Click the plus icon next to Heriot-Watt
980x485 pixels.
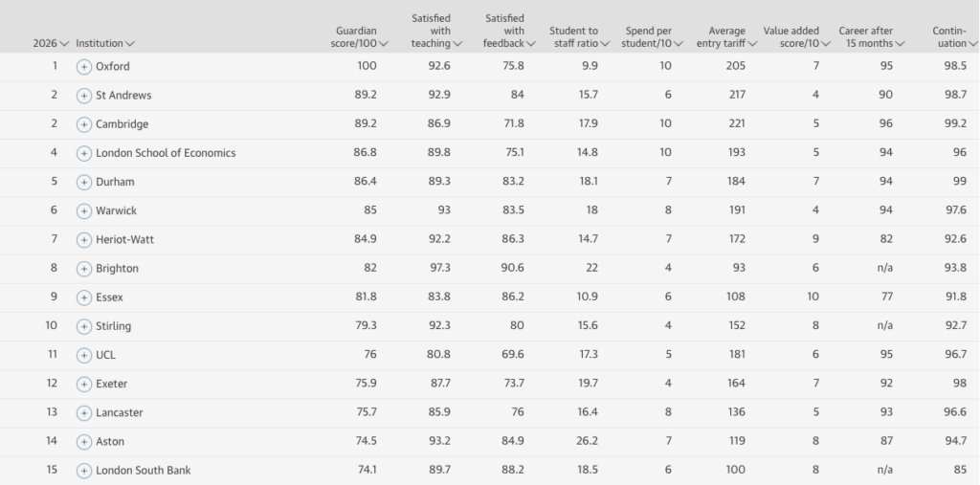pyautogui.click(x=84, y=239)
